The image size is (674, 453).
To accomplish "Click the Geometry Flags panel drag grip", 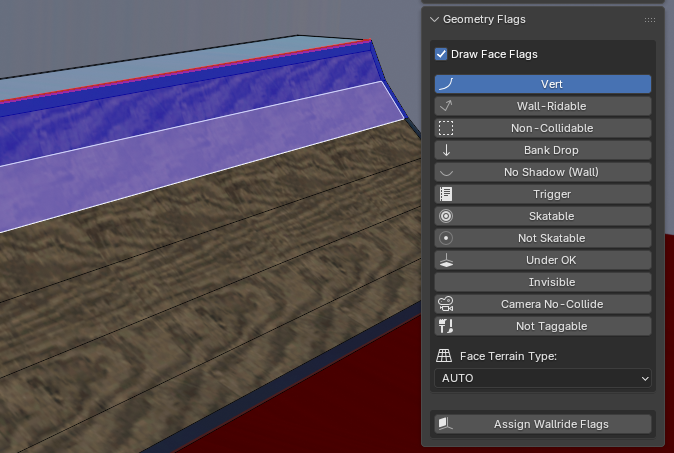I will point(650,19).
